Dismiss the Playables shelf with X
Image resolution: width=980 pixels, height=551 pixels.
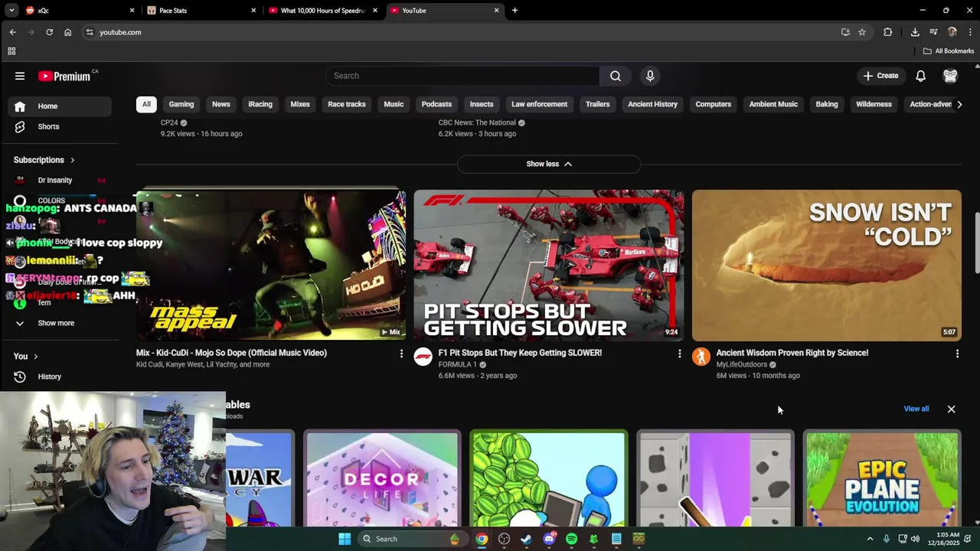952,409
